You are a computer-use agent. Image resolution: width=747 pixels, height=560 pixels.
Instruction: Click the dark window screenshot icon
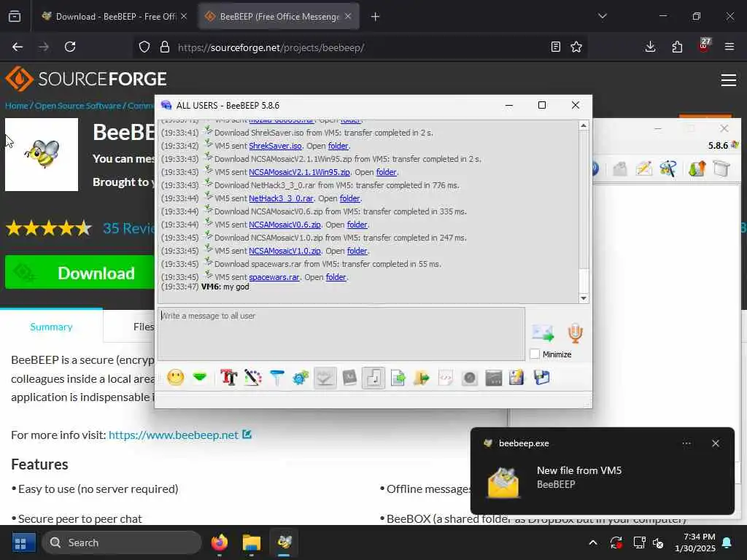coord(494,378)
